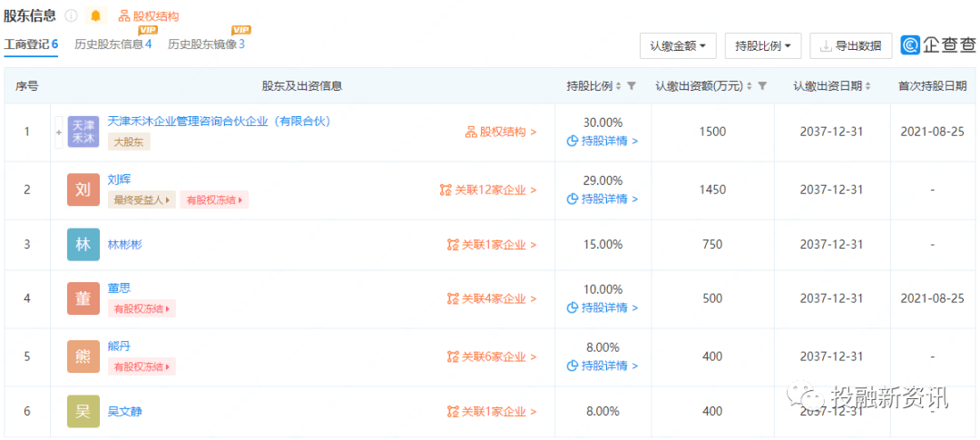Open shareholder 董思 link

tap(118, 288)
